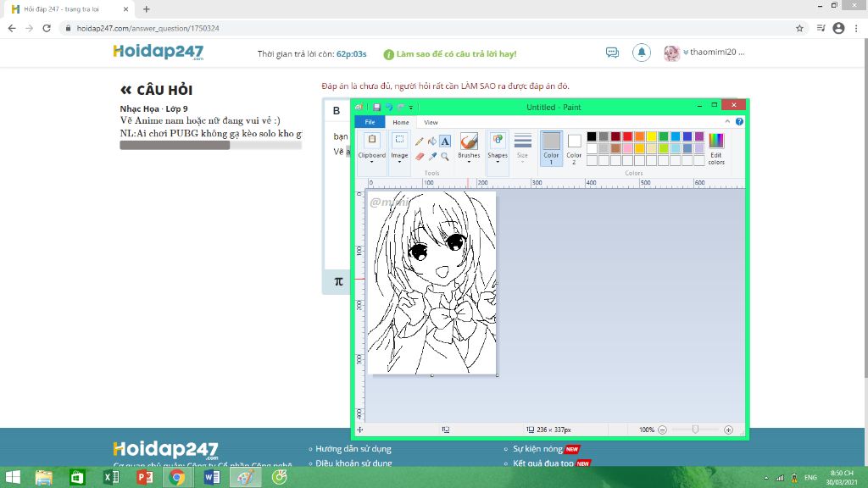The image size is (868, 488).
Task: Click the Bold formatting button in answer editor
Action: 337,111
